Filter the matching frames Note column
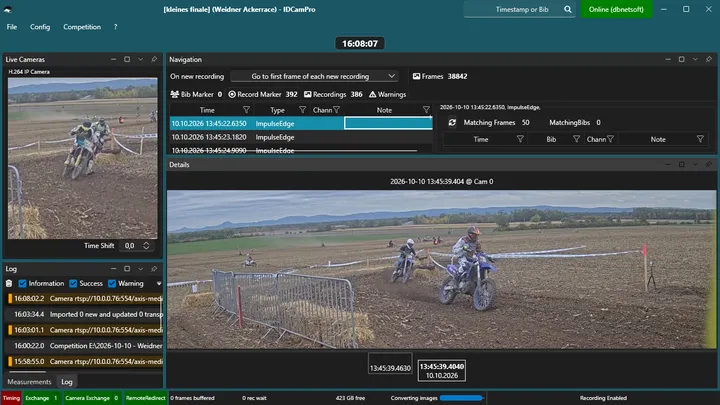The width and height of the screenshot is (720, 405). (700, 139)
